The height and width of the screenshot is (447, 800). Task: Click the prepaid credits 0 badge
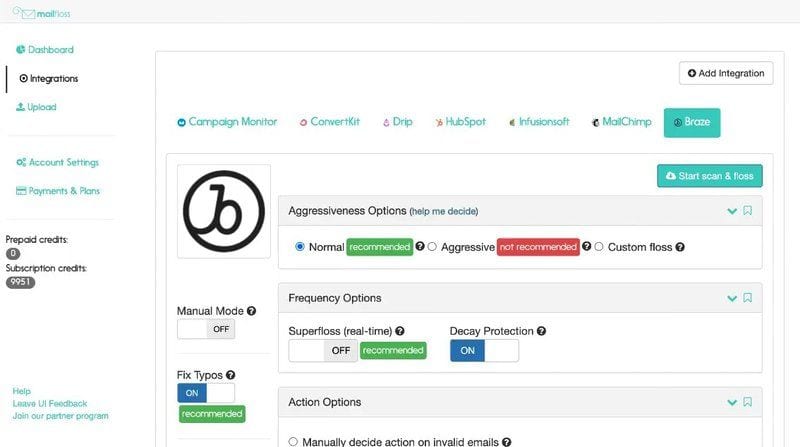[x=13, y=253]
